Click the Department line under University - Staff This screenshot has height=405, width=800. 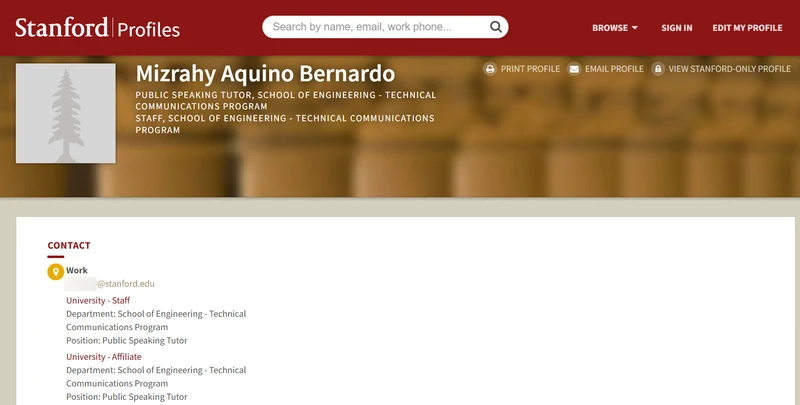coord(156,320)
